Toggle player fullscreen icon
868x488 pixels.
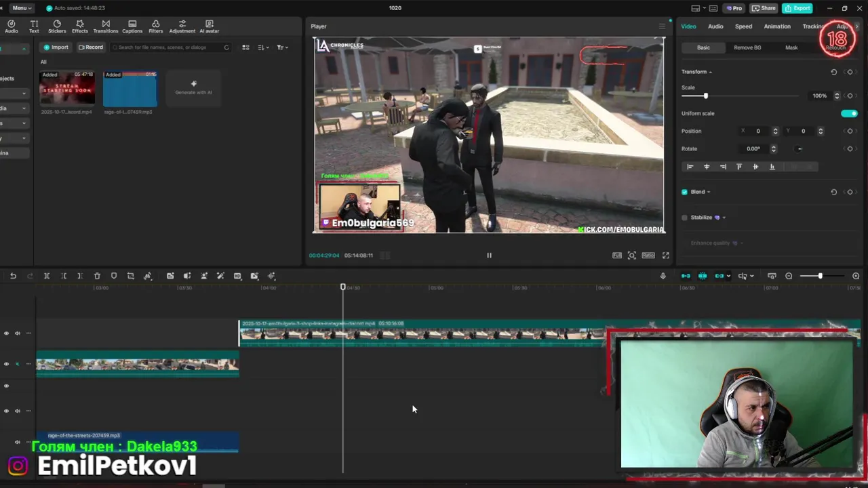pyautogui.click(x=666, y=256)
